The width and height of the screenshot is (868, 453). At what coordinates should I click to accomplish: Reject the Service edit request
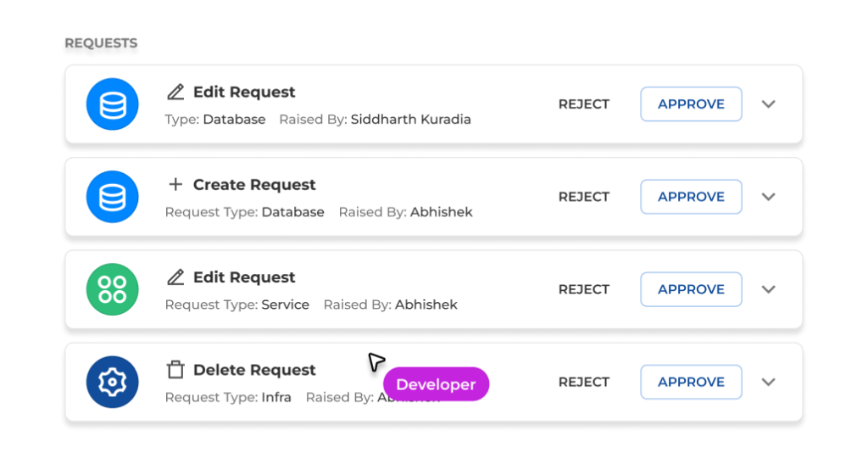(584, 289)
